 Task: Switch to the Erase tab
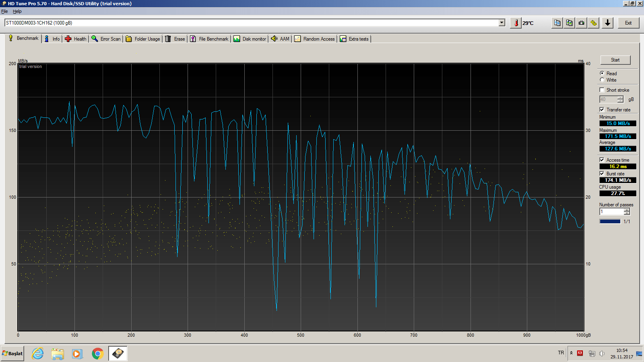point(175,39)
